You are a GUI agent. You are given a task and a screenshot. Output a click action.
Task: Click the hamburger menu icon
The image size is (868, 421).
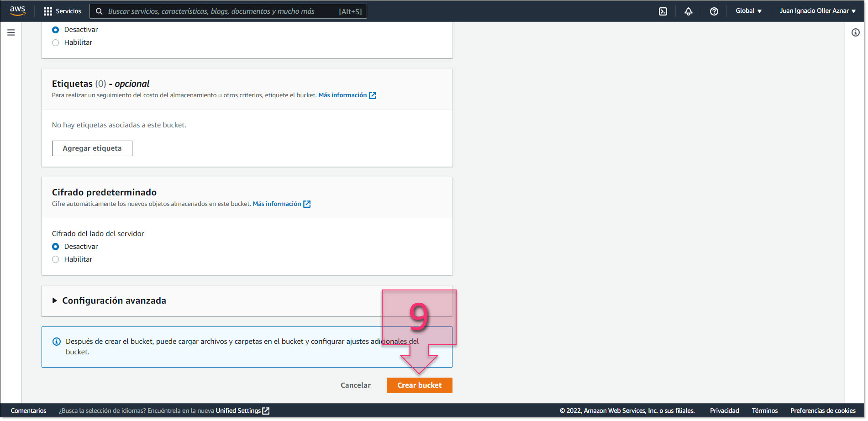click(x=11, y=32)
